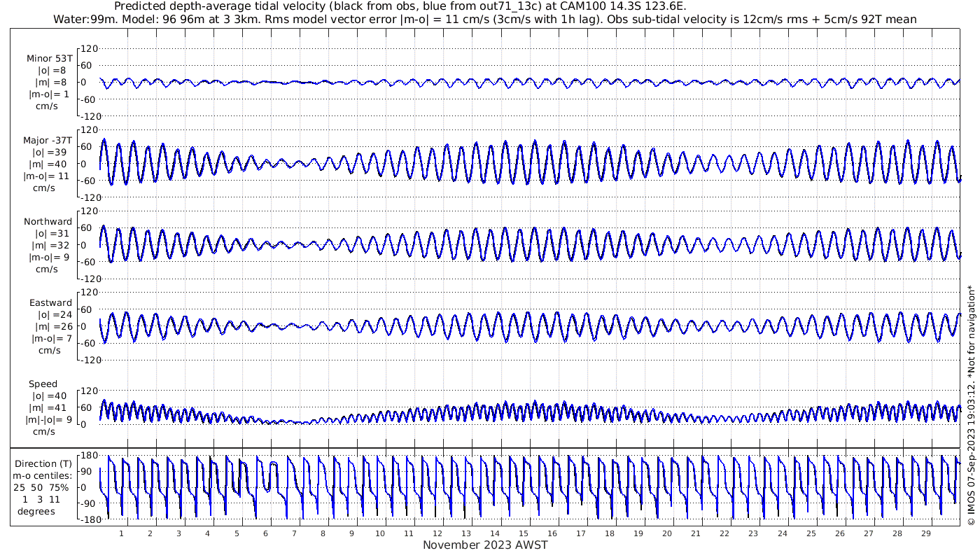Click the "25 50 75%" centile header
Screen dimensions: 980x560
(x=43, y=487)
